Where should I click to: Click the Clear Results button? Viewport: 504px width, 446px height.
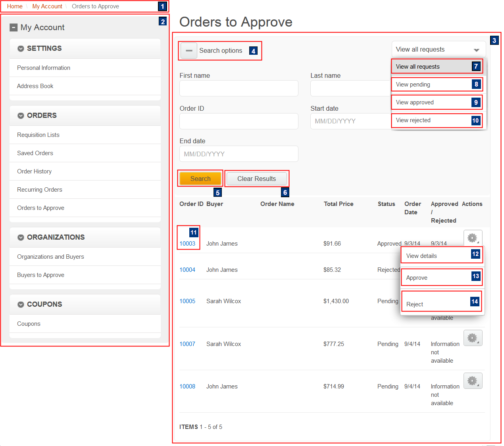click(x=256, y=179)
